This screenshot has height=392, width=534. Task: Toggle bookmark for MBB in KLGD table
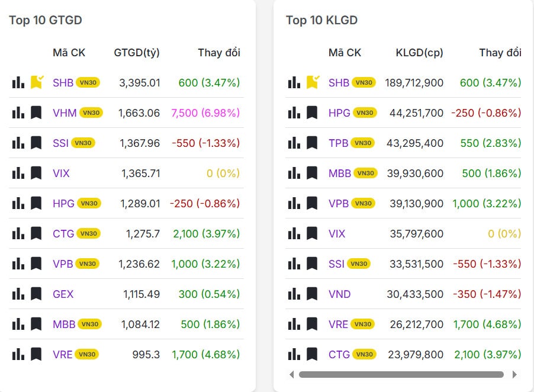[x=312, y=173]
